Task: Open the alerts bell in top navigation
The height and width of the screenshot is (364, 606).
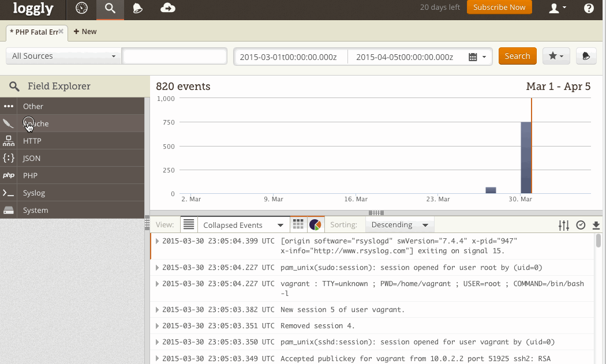Action: click(x=137, y=8)
